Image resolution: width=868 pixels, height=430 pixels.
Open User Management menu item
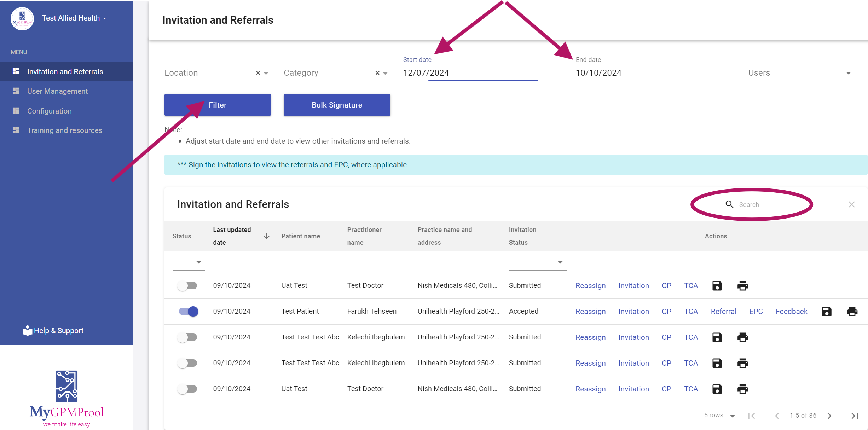[66, 91]
